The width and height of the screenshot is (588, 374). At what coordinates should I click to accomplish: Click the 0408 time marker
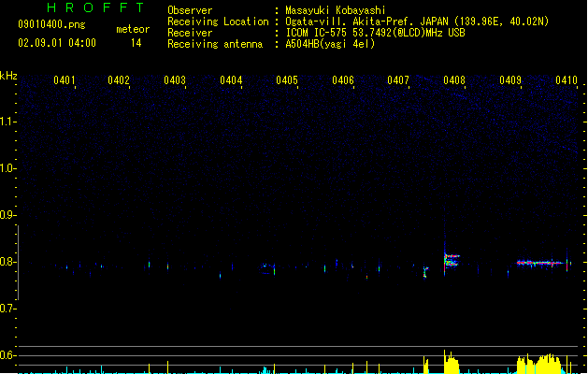pos(454,80)
